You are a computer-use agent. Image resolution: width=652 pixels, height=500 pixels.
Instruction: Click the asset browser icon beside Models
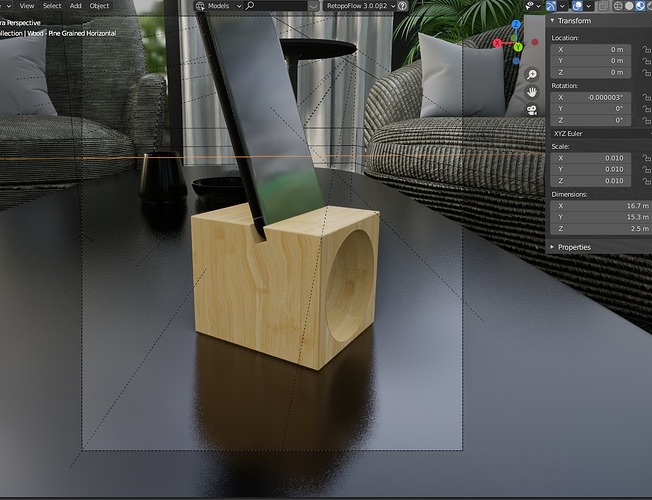pos(200,6)
